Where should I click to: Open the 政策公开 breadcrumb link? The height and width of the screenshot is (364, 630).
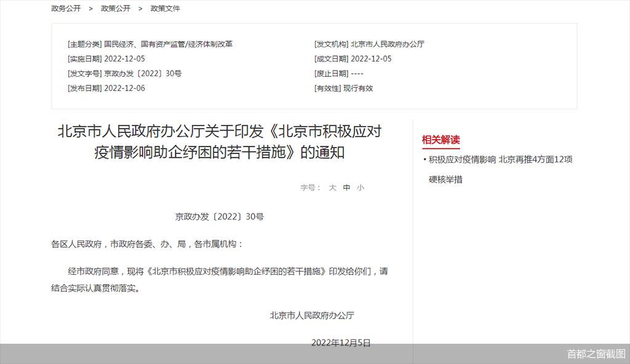(x=114, y=9)
